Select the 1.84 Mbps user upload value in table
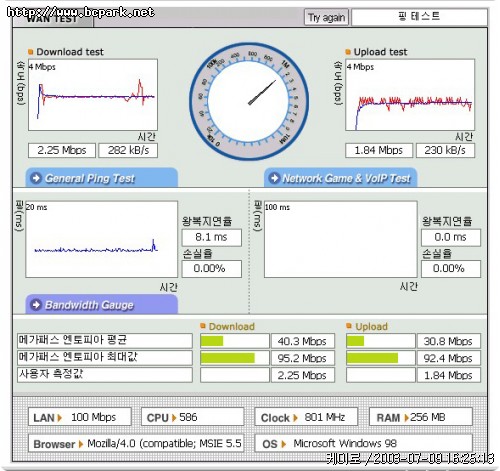This screenshot has height=471, width=500. (x=449, y=375)
